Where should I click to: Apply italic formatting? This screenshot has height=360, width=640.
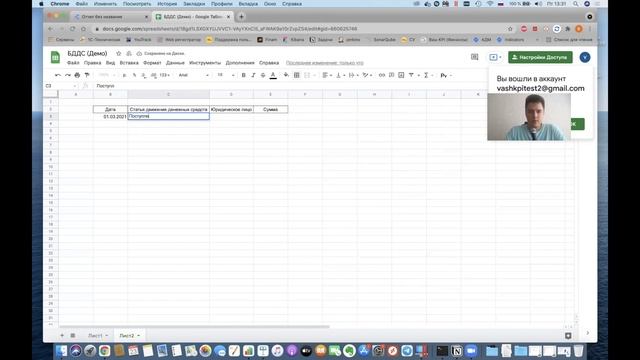pyautogui.click(x=253, y=75)
